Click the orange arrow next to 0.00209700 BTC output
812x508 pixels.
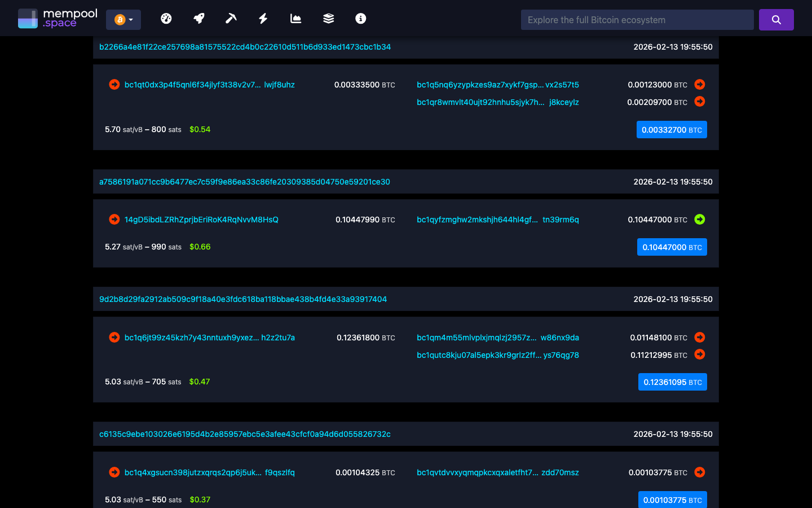(700, 102)
